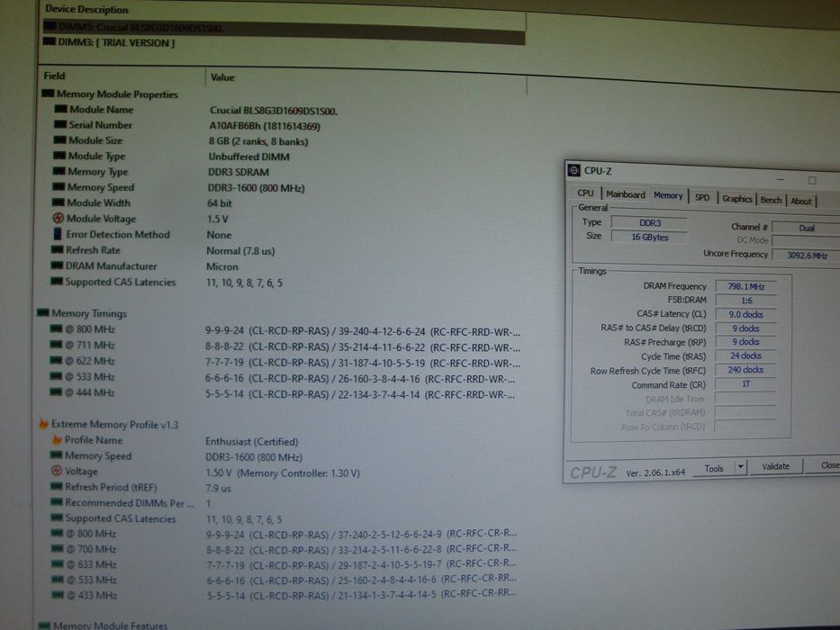Click the DRAM Frequency value 798.1 MHz
The height and width of the screenshot is (630, 840).
point(745,286)
